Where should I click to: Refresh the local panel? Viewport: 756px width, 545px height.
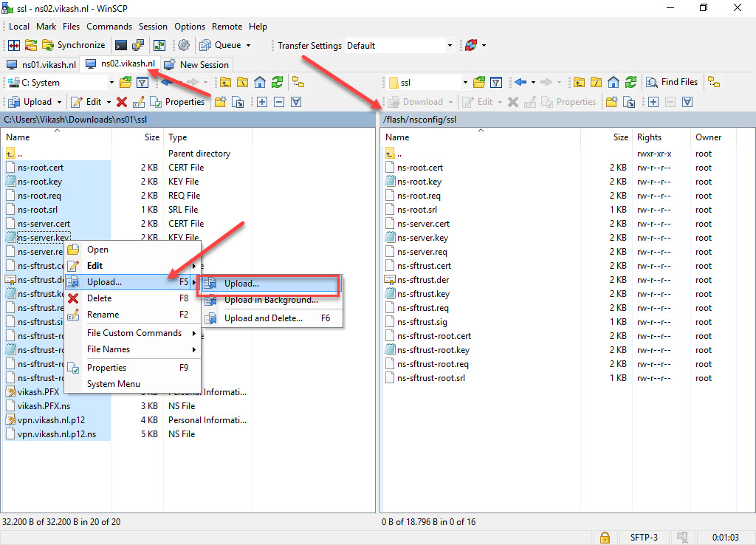coord(278,83)
